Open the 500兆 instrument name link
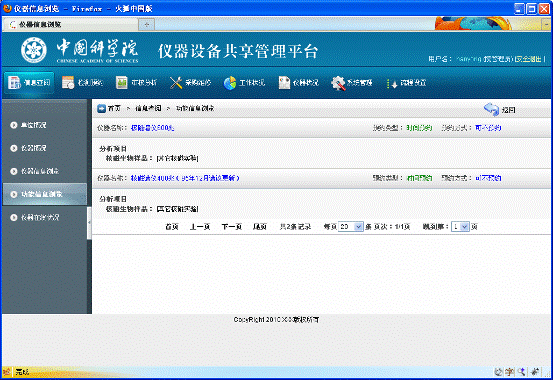 (152, 128)
